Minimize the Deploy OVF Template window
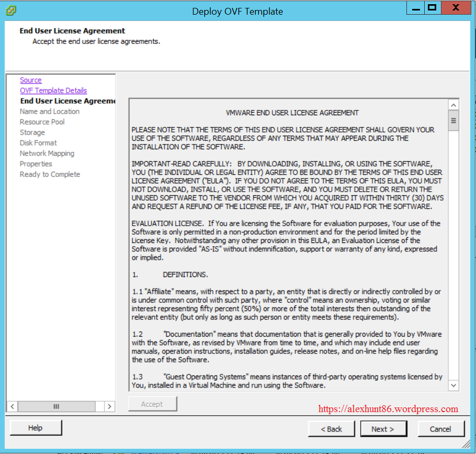476x454 pixels. pos(416,8)
